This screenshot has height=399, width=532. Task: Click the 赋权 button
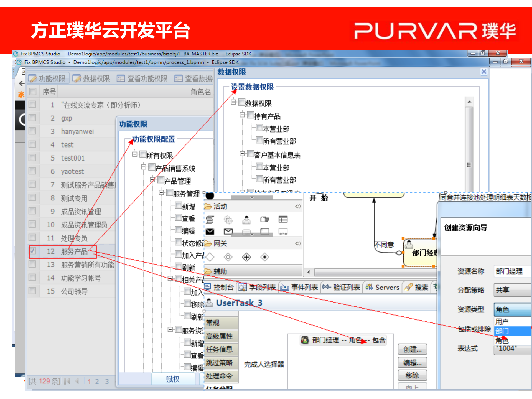pyautogui.click(x=173, y=379)
